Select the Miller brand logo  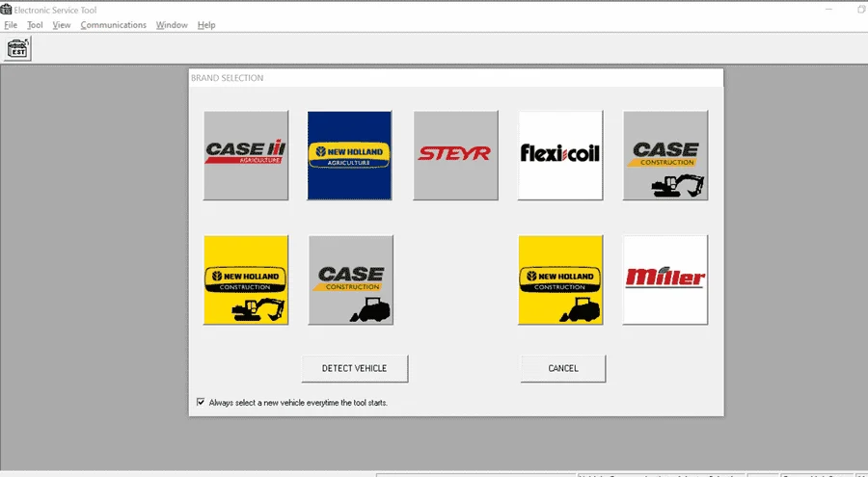[665, 279]
